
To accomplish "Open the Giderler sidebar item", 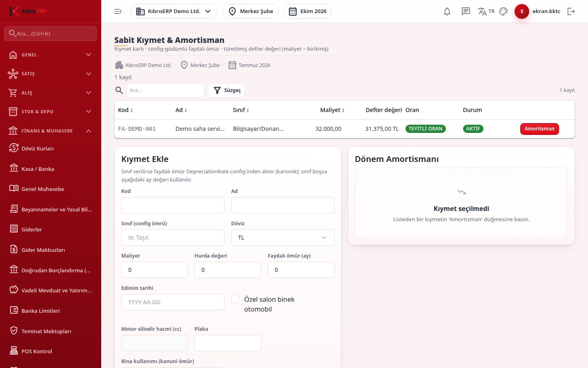I will [x=51, y=229].
